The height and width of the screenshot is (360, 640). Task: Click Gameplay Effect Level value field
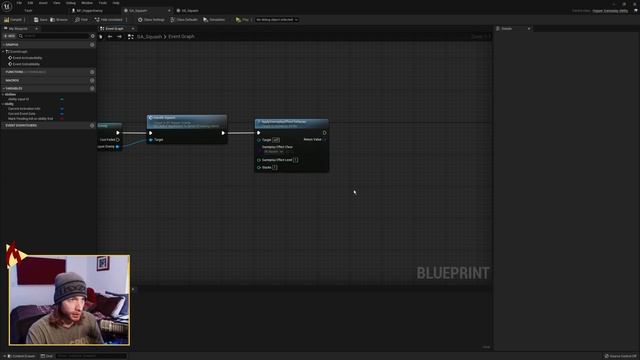296,160
